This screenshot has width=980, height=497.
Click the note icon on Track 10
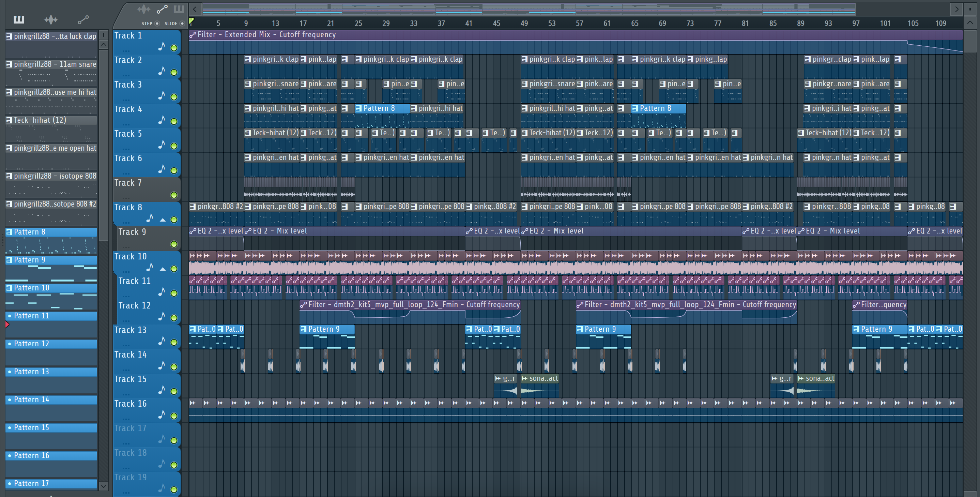(150, 267)
